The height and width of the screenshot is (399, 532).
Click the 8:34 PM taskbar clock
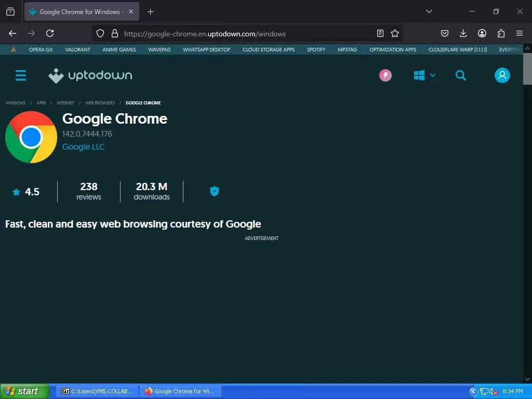click(513, 392)
